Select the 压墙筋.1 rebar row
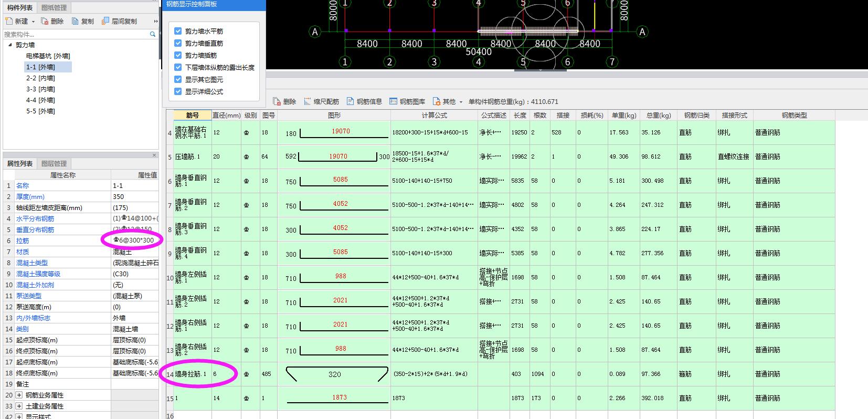Viewport: 868px width, 419px height. [x=501, y=157]
